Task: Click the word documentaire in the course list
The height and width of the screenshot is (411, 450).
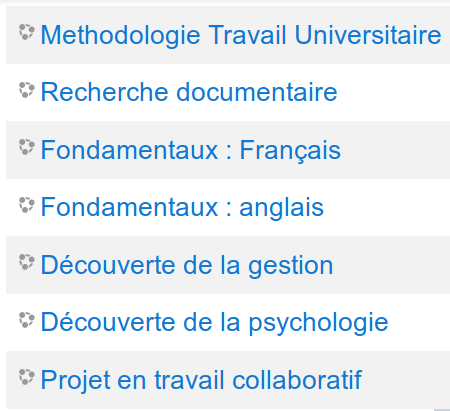Action: [257, 92]
